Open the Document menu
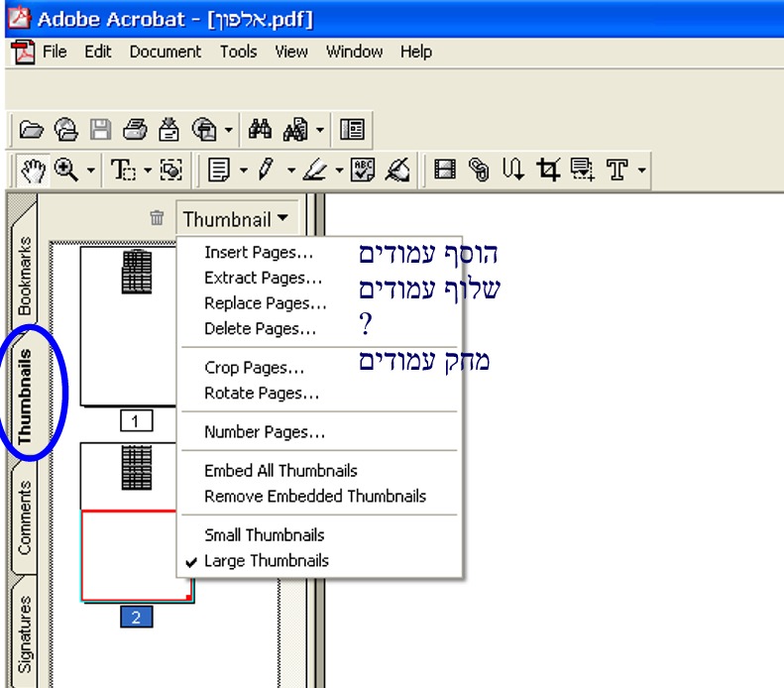 tap(165, 52)
